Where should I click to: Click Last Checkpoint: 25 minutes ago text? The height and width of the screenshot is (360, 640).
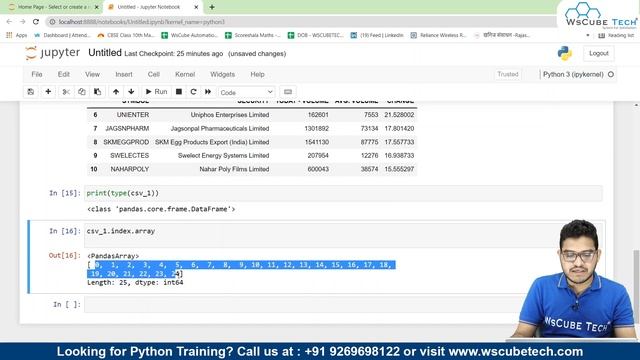point(174,54)
